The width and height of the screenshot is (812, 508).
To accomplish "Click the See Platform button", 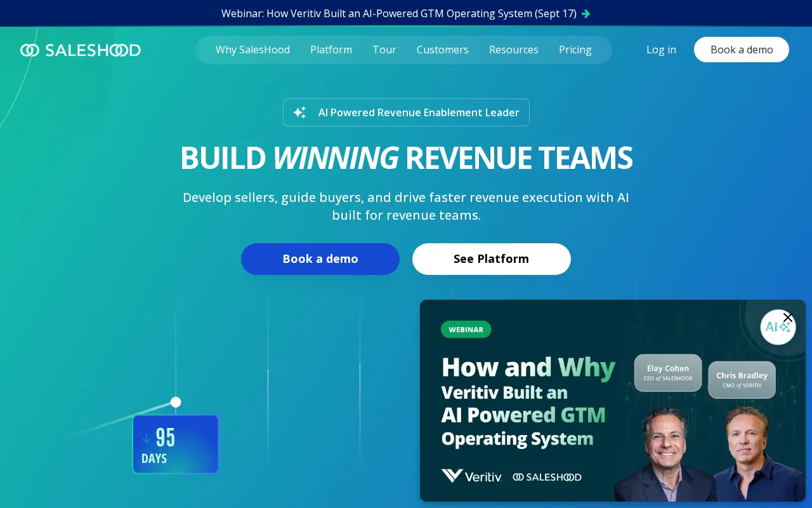I will click(x=492, y=259).
